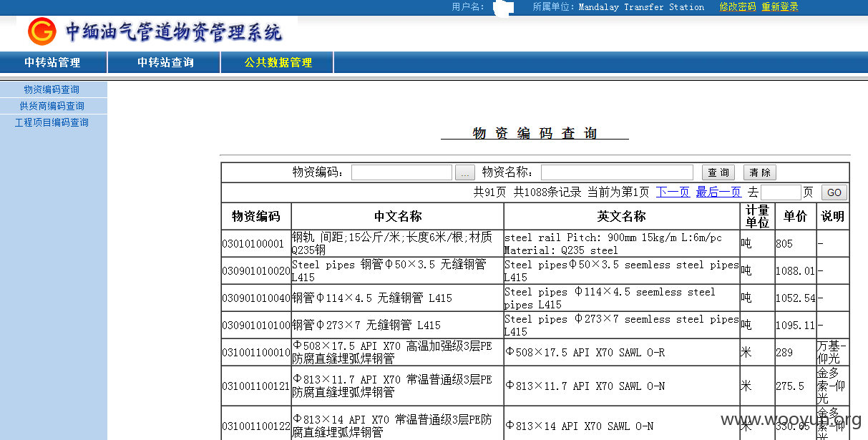The height and width of the screenshot is (440, 868).
Task: Click the 计量单位 column header
Action: tap(757, 216)
